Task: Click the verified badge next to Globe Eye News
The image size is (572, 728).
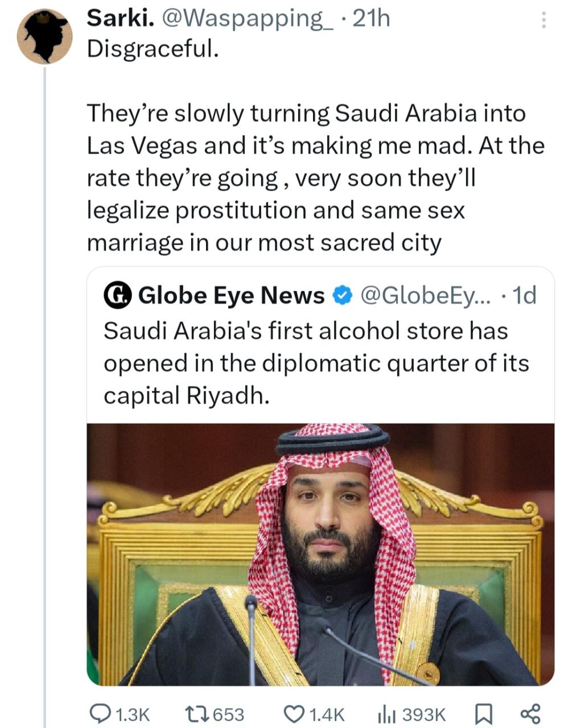Action: (x=341, y=295)
